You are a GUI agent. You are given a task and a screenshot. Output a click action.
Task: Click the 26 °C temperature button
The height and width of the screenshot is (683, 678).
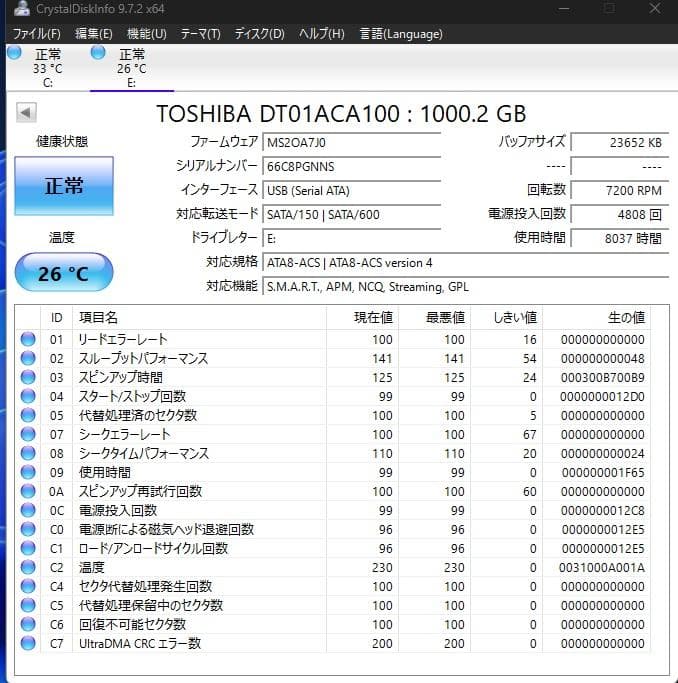[64, 272]
